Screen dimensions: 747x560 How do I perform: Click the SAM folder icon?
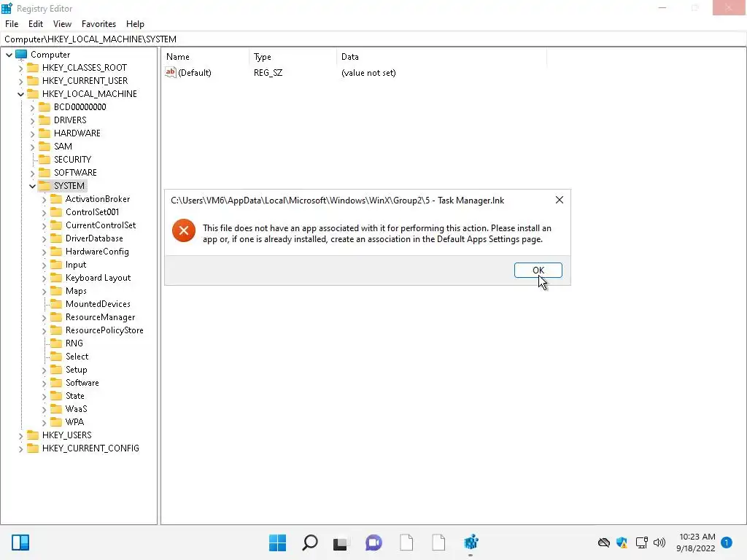pos(44,146)
